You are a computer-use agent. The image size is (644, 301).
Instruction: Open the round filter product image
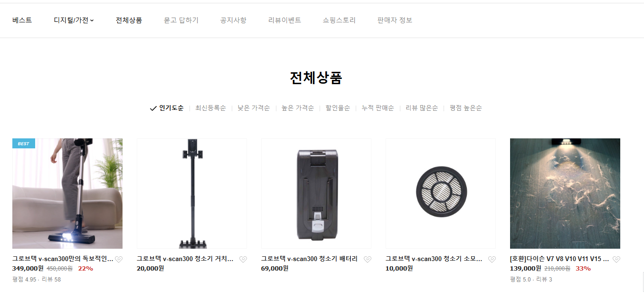pyautogui.click(x=441, y=194)
